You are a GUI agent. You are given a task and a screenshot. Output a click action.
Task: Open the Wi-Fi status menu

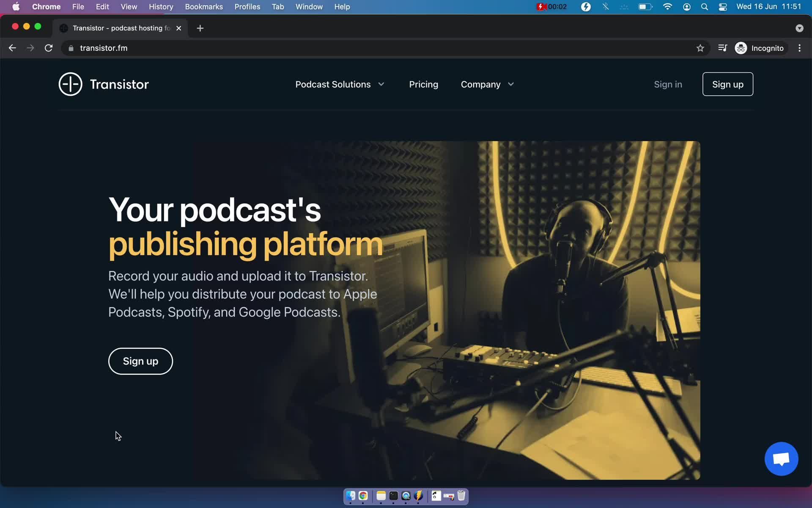(667, 7)
